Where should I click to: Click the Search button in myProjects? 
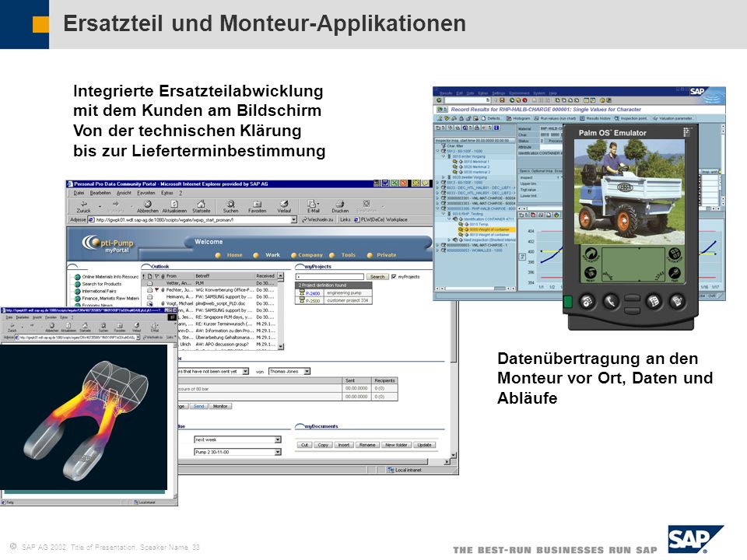[377, 277]
